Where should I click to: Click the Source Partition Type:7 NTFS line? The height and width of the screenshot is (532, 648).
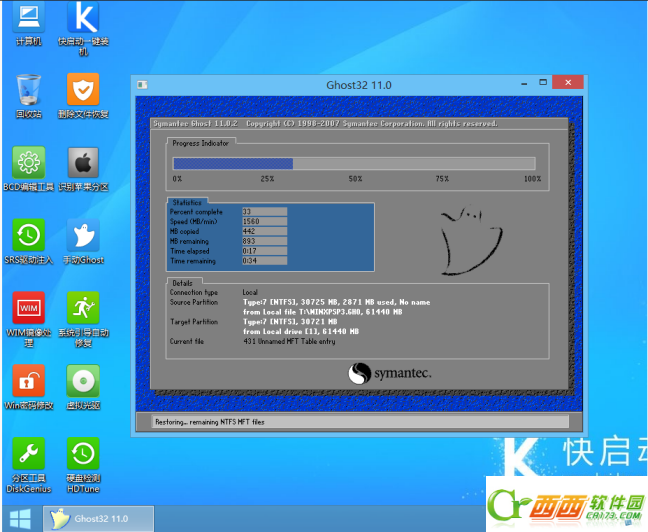tap(336, 302)
